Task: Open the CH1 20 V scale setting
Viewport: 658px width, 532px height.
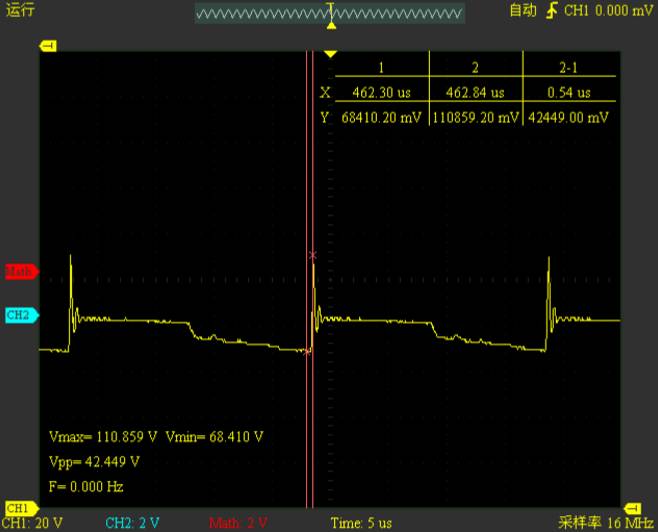Action: (33, 523)
